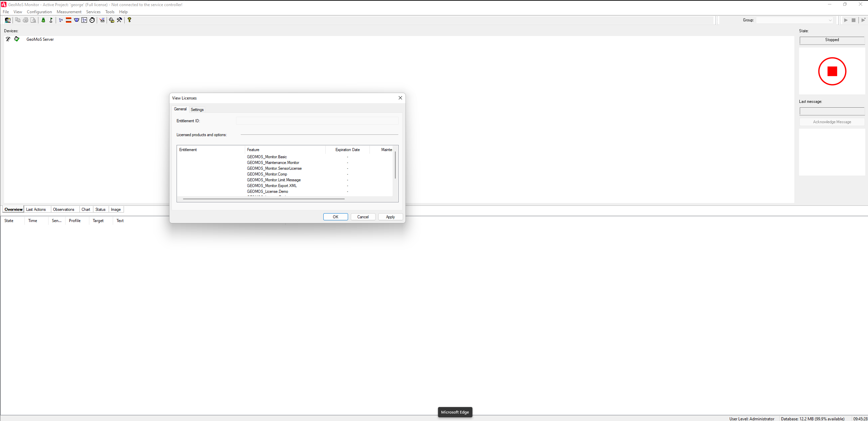The image size is (868, 421).
Task: Close the View Licenses dialog
Action: tap(400, 98)
